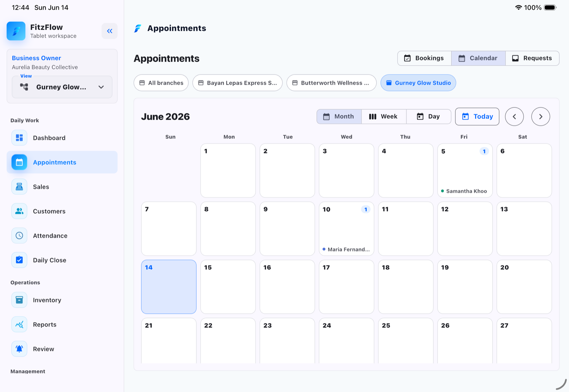The width and height of the screenshot is (569, 392).
Task: Filter by Gurney Glow Studio chip
Action: [418, 83]
